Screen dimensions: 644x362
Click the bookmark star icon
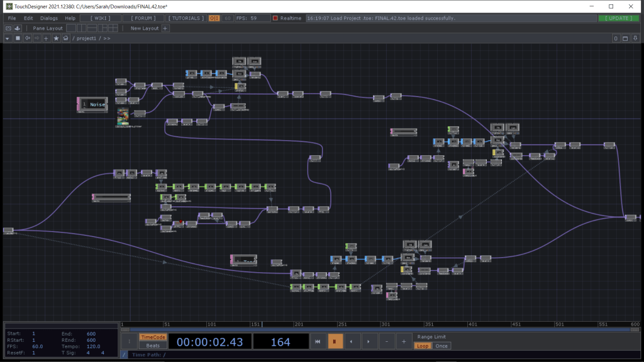(x=56, y=38)
